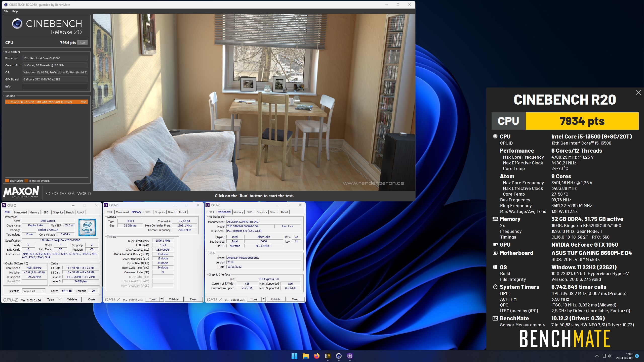Click the Cinebench window title icon
The image size is (644, 362).
coord(6,5)
